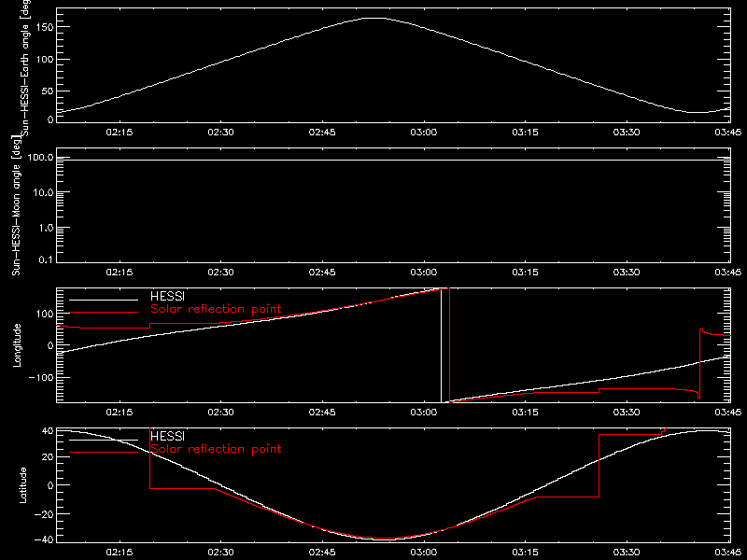Image resolution: width=747 pixels, height=560 pixels.
Task: Click 02:45 label under Latitude plot
Action: click(322, 552)
